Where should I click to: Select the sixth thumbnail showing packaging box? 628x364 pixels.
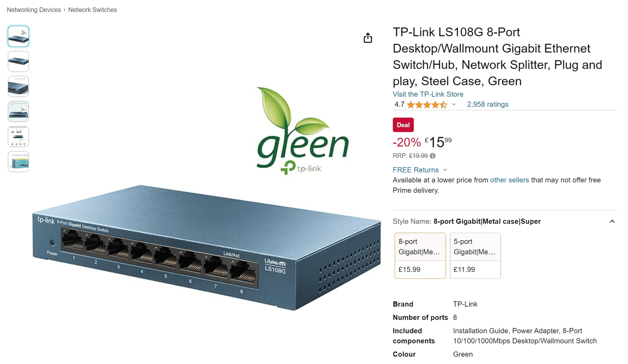[18, 162]
